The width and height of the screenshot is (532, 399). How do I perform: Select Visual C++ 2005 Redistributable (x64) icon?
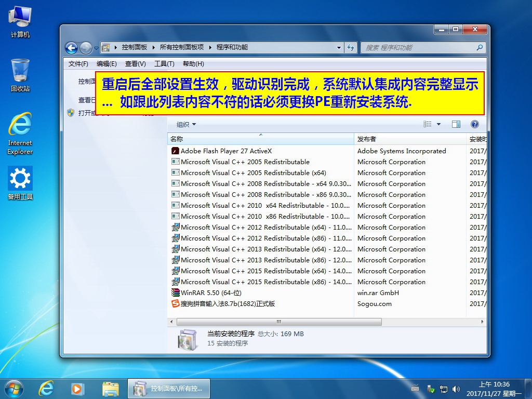coord(175,172)
